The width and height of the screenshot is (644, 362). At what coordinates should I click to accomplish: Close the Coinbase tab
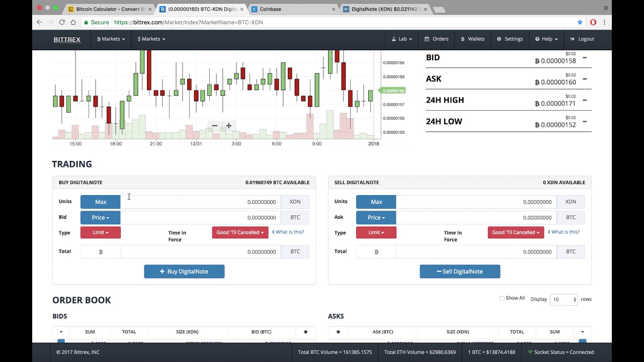pos(334,9)
